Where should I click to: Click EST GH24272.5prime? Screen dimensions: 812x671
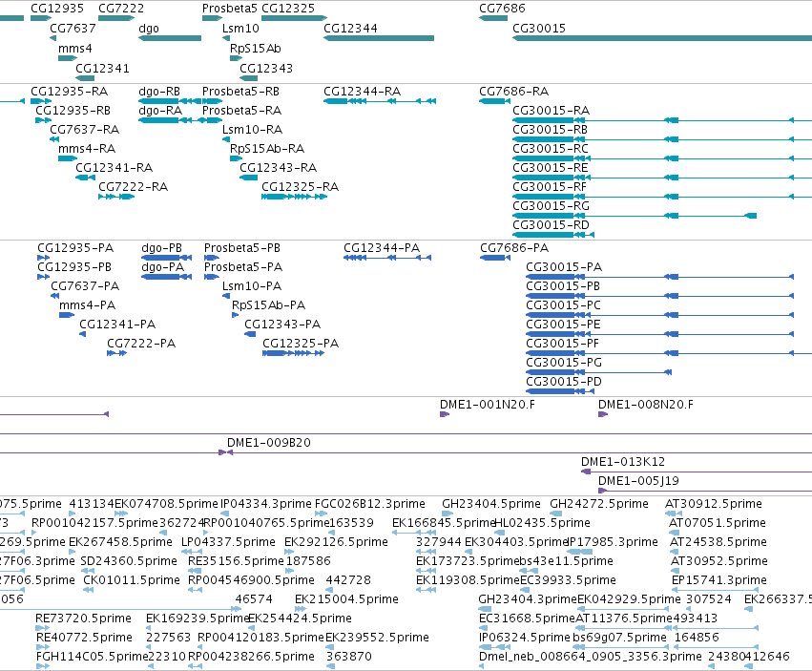[598, 504]
